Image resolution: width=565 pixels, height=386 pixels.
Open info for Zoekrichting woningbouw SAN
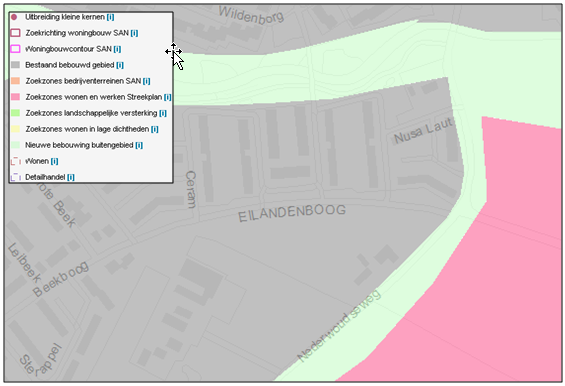pos(134,33)
